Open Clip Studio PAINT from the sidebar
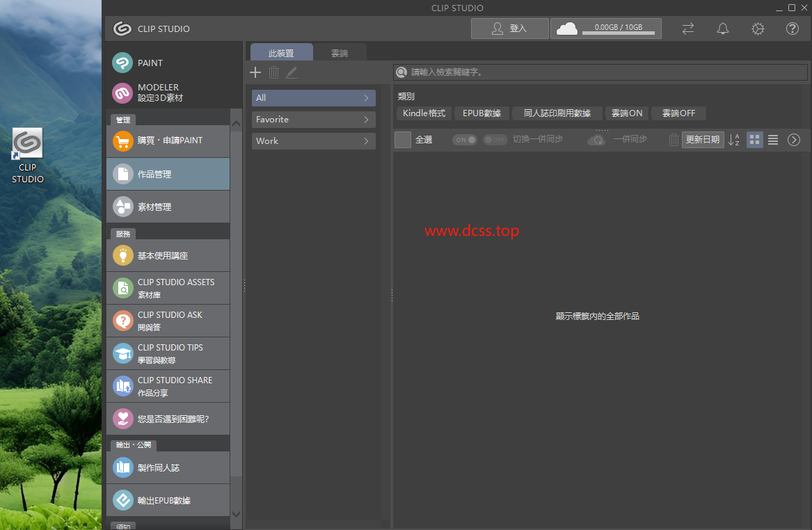The width and height of the screenshot is (812, 530). pos(150,63)
